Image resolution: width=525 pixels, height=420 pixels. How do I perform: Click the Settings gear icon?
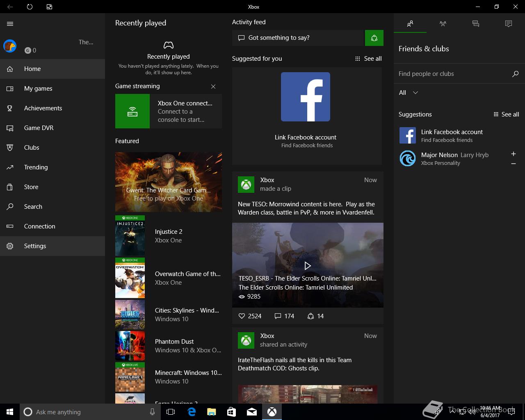10,246
